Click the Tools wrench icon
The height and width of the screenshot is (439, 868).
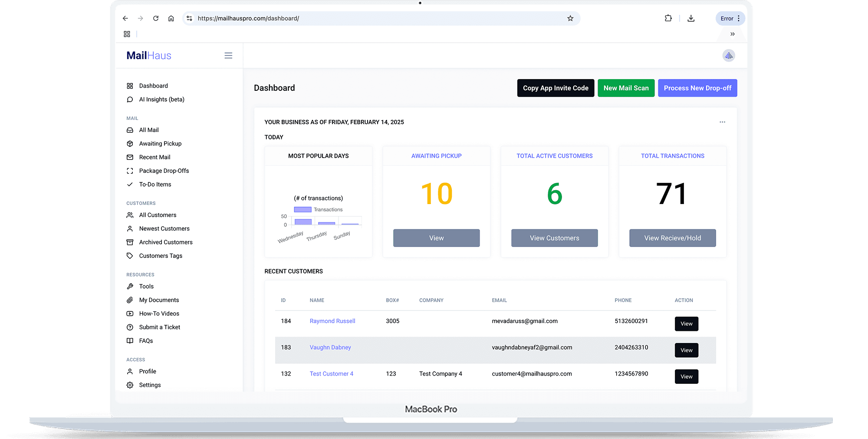coord(130,286)
